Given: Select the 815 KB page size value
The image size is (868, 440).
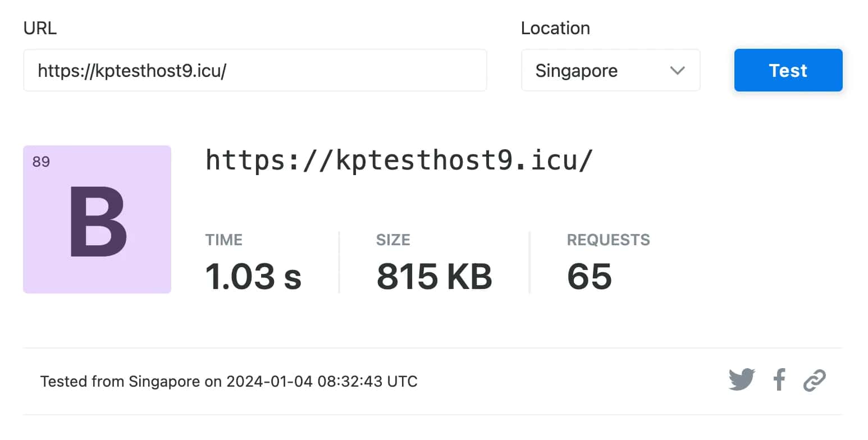Looking at the screenshot, I should 434,276.
